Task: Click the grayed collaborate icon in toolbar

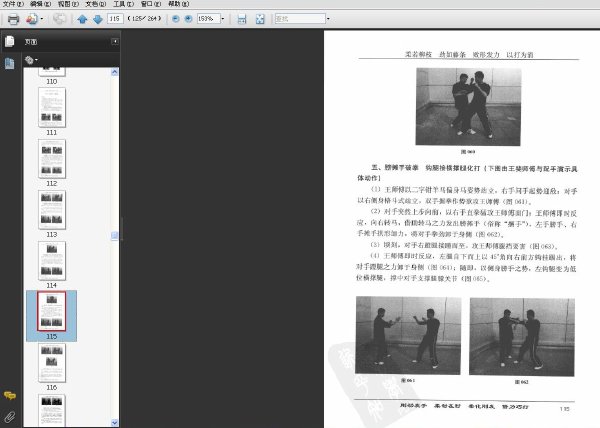Action: 59,19
